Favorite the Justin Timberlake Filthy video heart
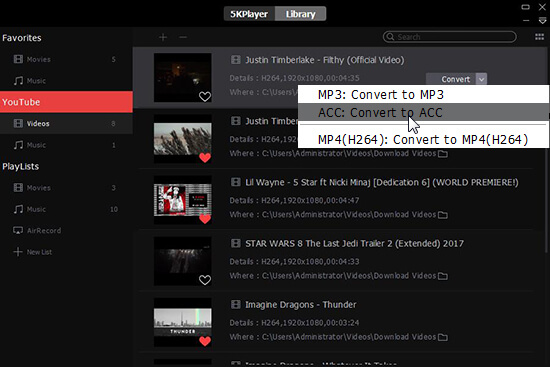The height and width of the screenshot is (367, 550). coord(205,96)
